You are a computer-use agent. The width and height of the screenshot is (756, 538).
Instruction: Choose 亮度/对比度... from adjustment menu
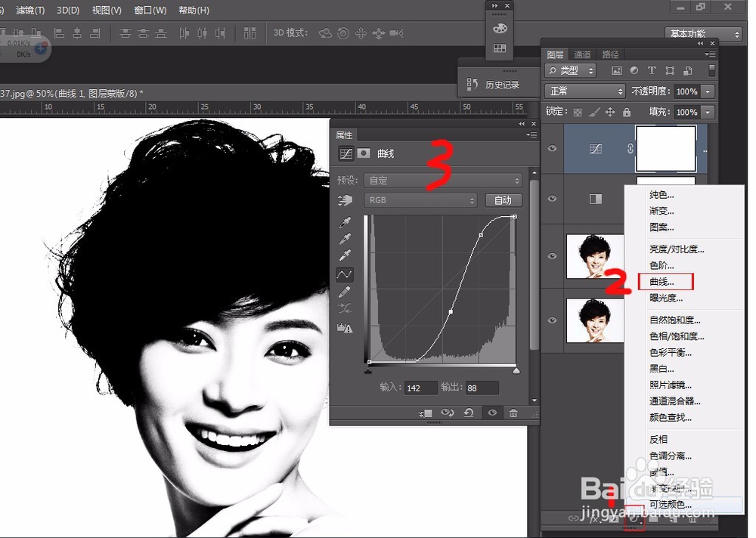pos(677,249)
